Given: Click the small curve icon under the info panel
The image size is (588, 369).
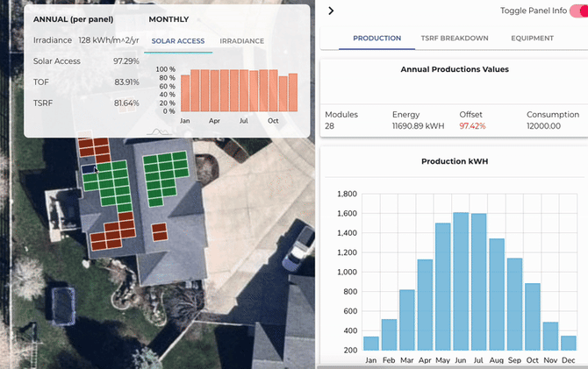Looking at the screenshot, I should pyautogui.click(x=159, y=132).
